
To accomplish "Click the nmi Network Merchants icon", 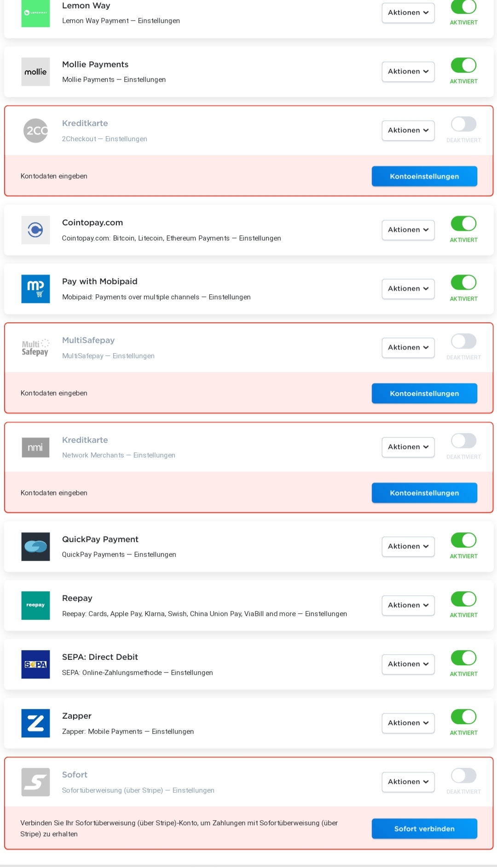I will point(35,447).
